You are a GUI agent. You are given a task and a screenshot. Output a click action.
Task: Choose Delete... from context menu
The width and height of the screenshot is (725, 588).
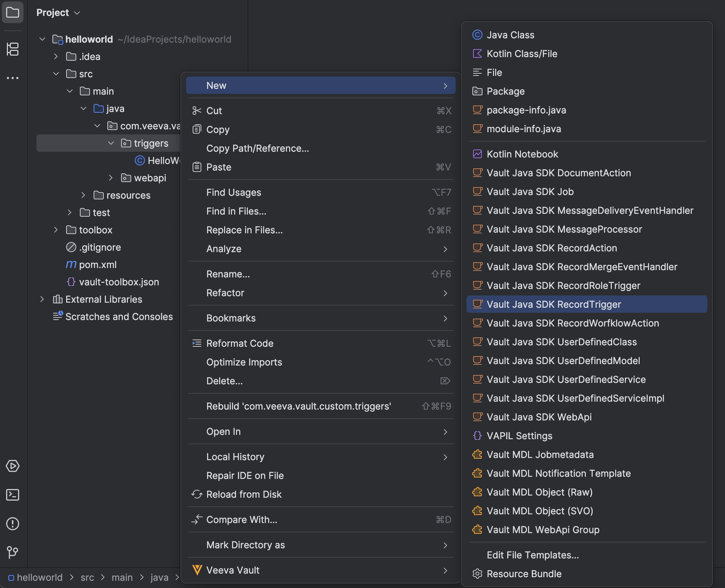pos(321,381)
